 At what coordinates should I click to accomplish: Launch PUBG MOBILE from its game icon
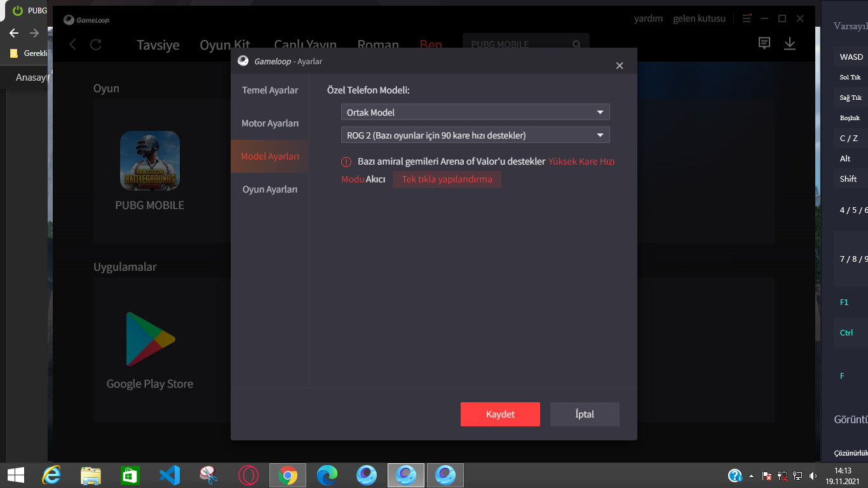[x=150, y=160]
